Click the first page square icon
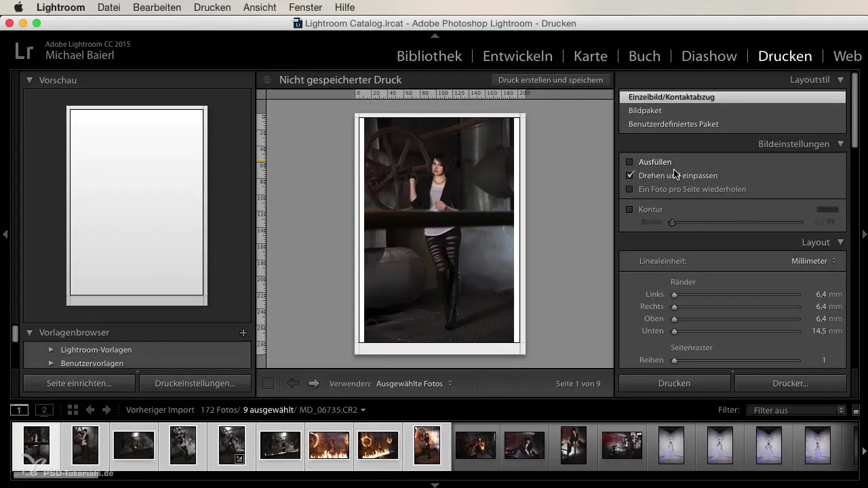This screenshot has width=868, height=488. (268, 384)
